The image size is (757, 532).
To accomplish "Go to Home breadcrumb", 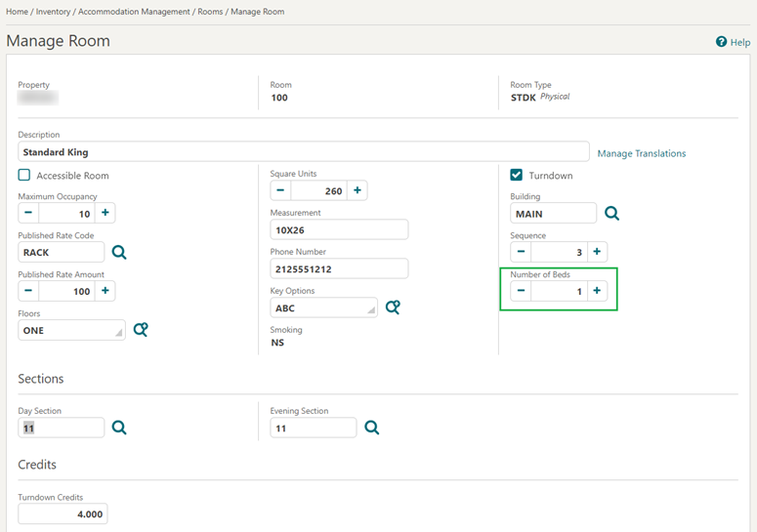I will [x=17, y=12].
